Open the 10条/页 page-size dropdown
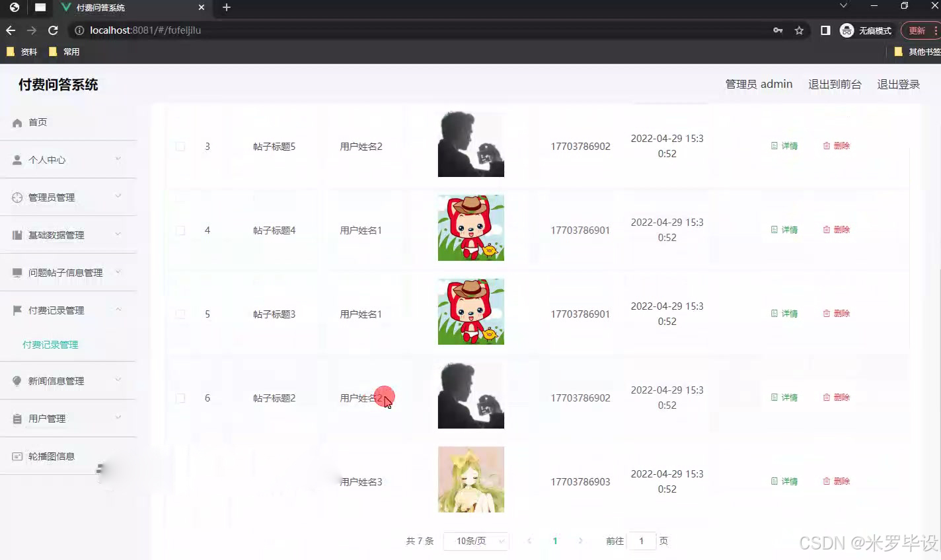Image resolution: width=941 pixels, height=560 pixels. pos(475,540)
